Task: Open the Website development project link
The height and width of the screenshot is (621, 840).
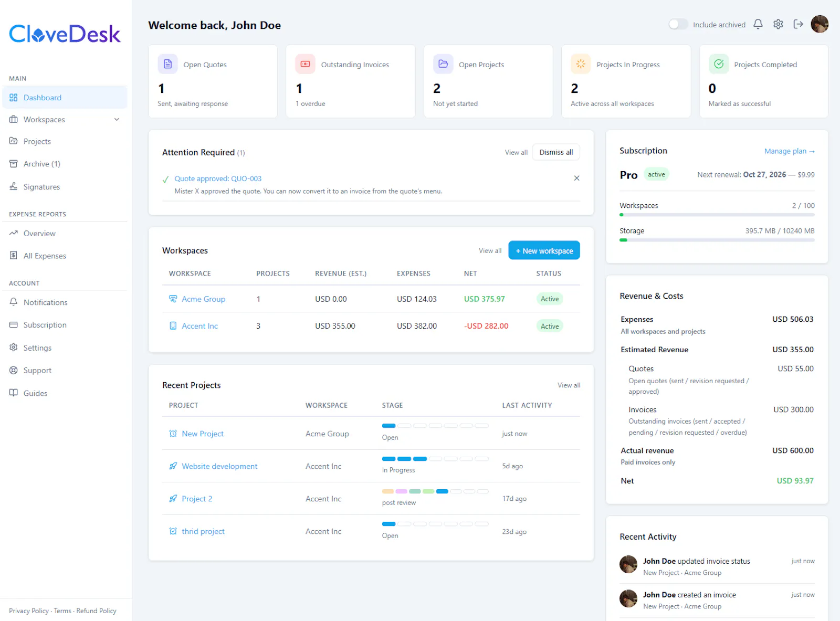Action: pos(219,466)
